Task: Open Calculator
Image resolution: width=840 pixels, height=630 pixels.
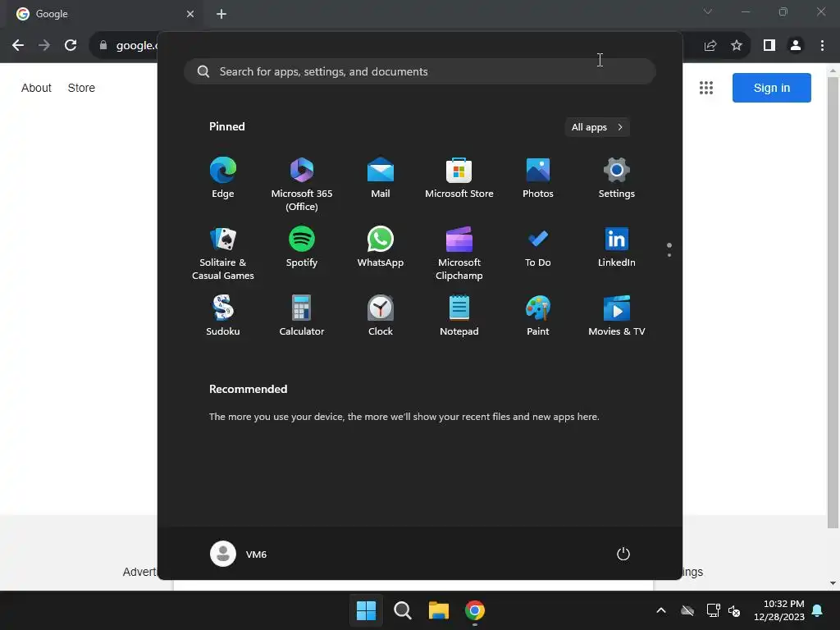Action: tap(302, 316)
